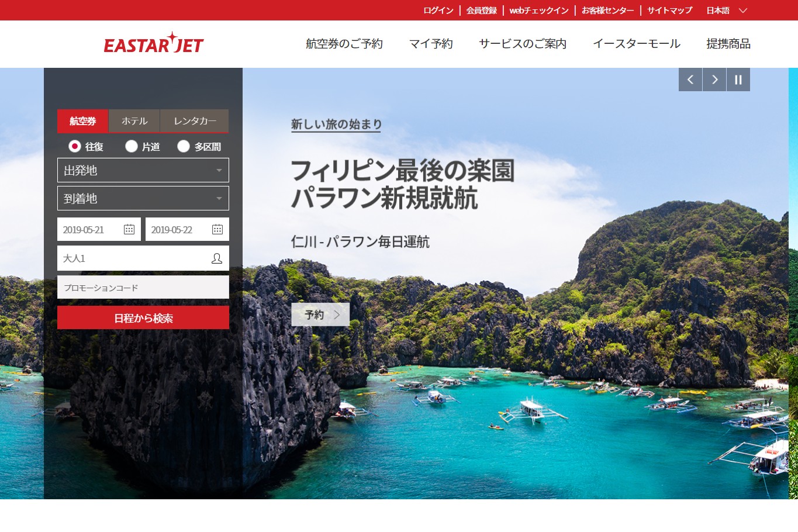This screenshot has height=532, width=798.
Task: Click the 会員登録 link
Action: 482,11
